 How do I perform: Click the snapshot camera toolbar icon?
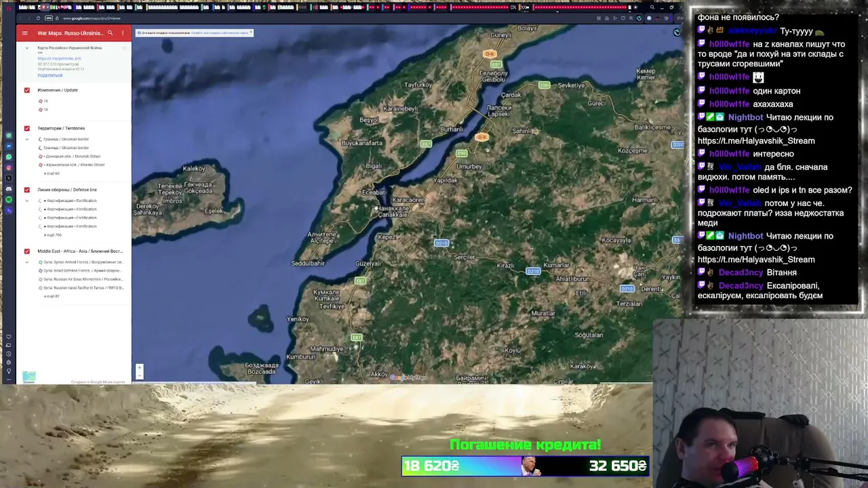coord(607,18)
